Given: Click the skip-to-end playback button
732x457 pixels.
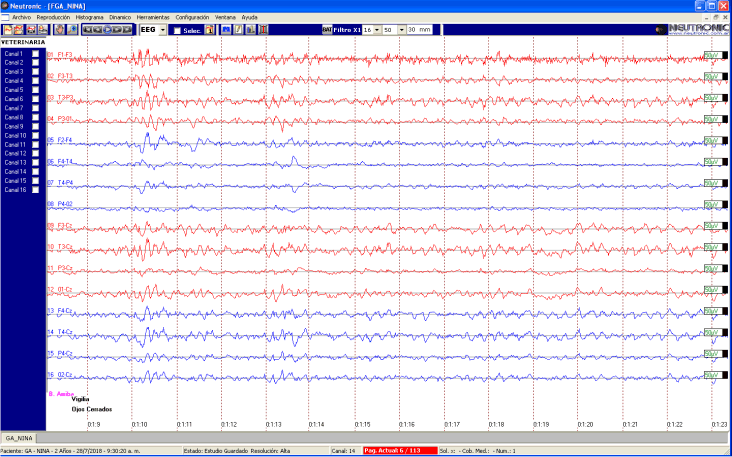Looking at the screenshot, I should point(126,30).
